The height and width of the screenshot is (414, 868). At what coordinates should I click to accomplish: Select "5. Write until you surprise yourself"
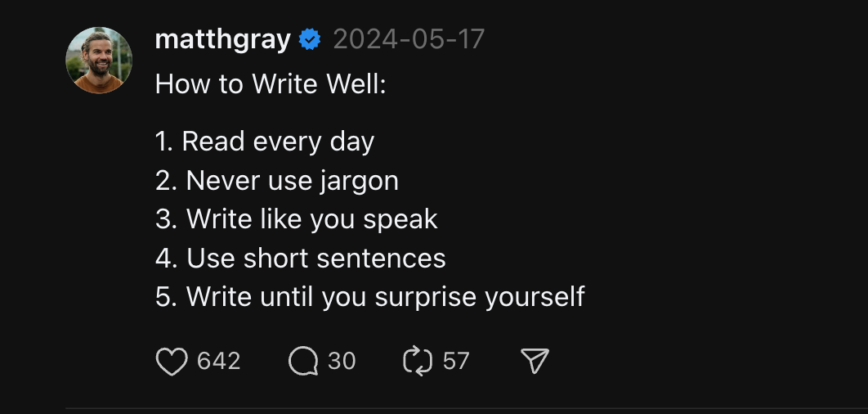pos(370,297)
